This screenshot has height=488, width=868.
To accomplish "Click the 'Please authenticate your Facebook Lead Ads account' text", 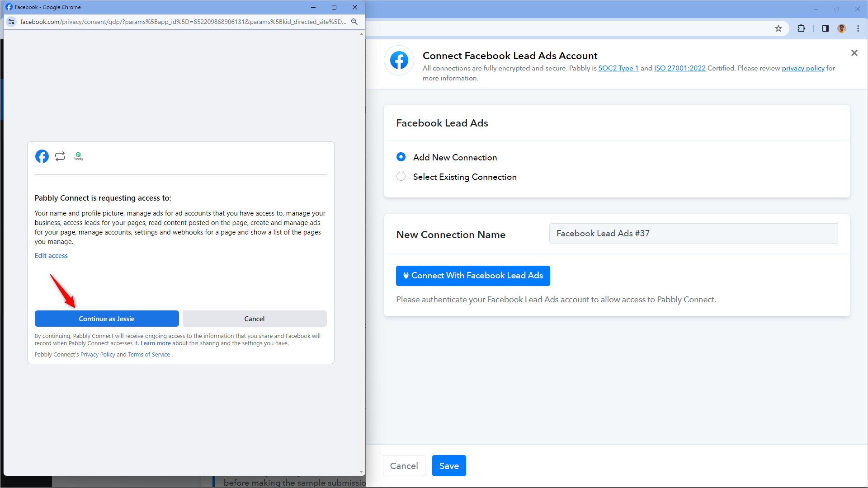I will tap(556, 300).
